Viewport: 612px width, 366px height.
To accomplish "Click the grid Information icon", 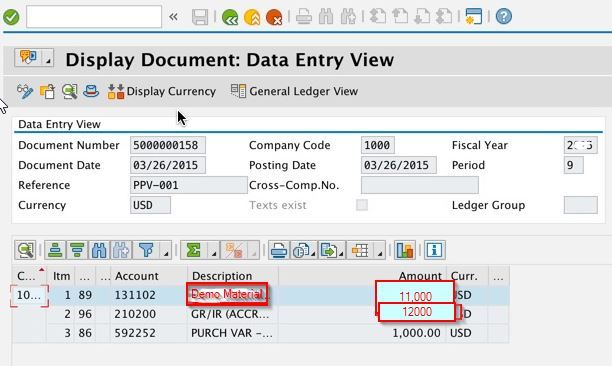I will (x=434, y=250).
